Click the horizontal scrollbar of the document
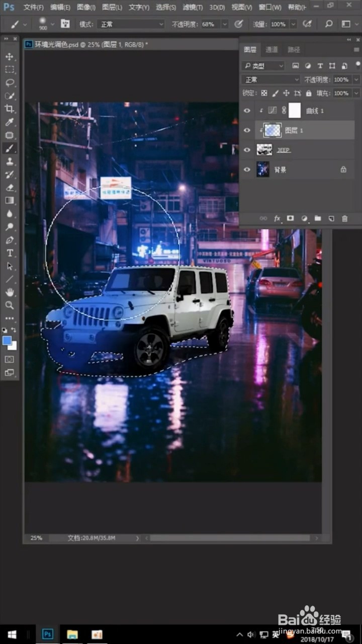Image resolution: width=362 pixels, height=644 pixels. point(230,538)
